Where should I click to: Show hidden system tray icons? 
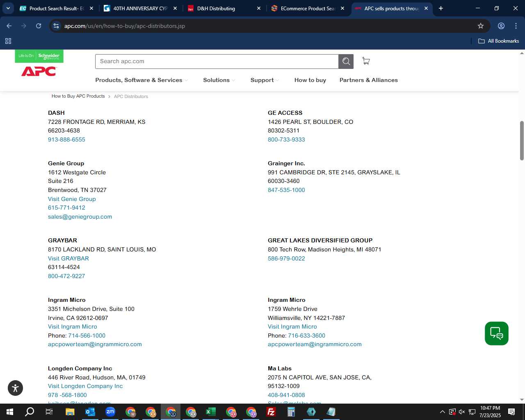click(442, 412)
